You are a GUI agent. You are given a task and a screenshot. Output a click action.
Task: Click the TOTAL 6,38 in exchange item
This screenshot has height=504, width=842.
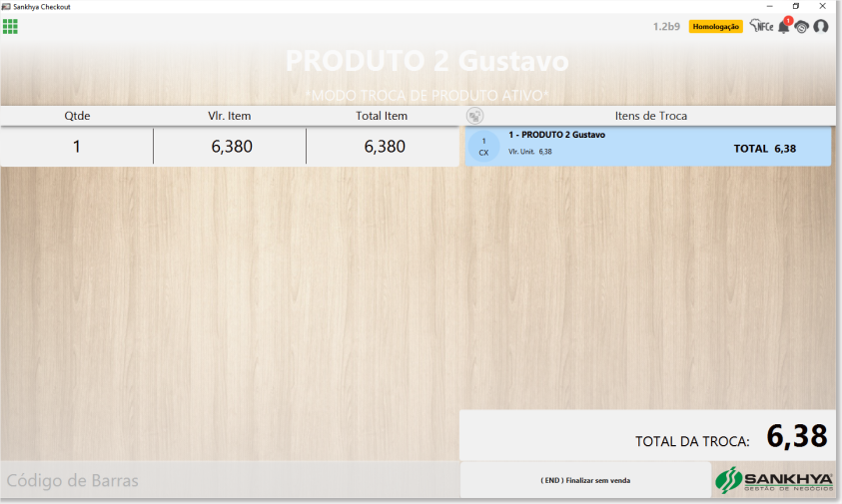[x=765, y=149]
